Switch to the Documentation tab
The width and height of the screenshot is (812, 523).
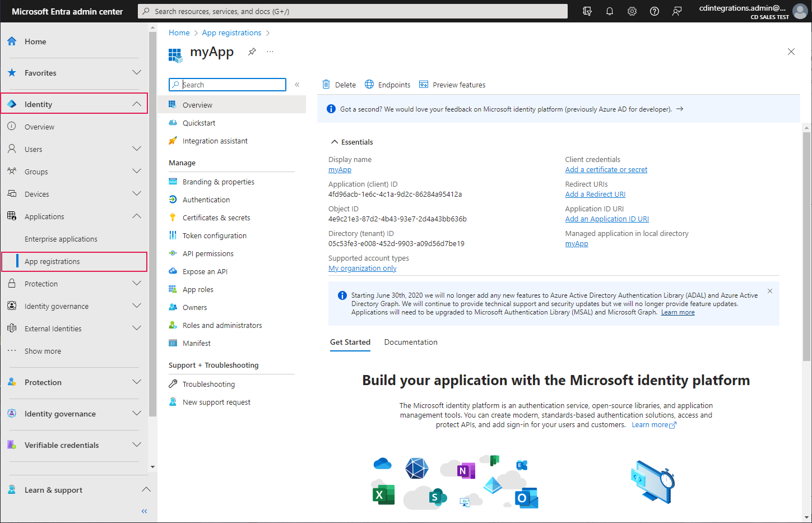pyautogui.click(x=411, y=342)
